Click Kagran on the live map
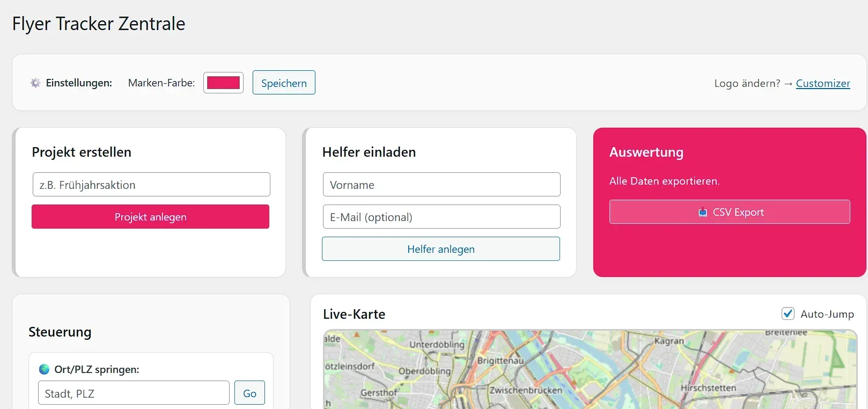 669,341
